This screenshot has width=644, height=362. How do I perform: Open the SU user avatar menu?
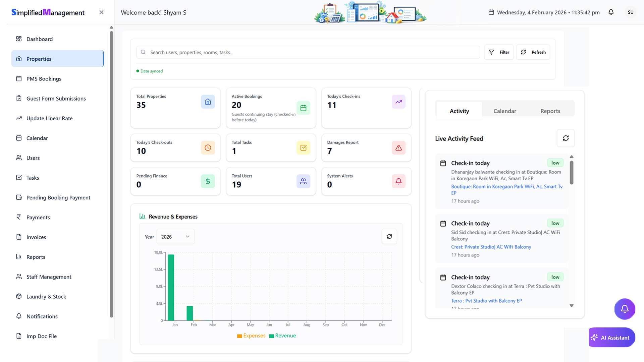[x=630, y=12]
